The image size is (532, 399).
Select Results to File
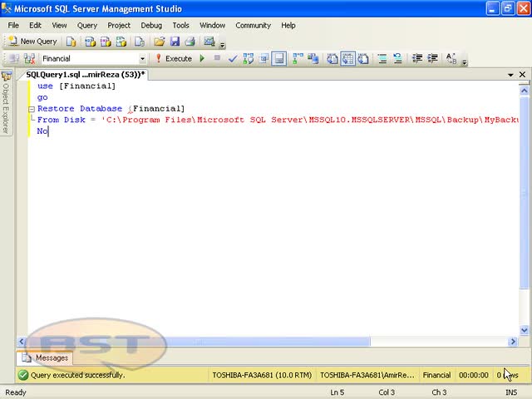click(363, 59)
